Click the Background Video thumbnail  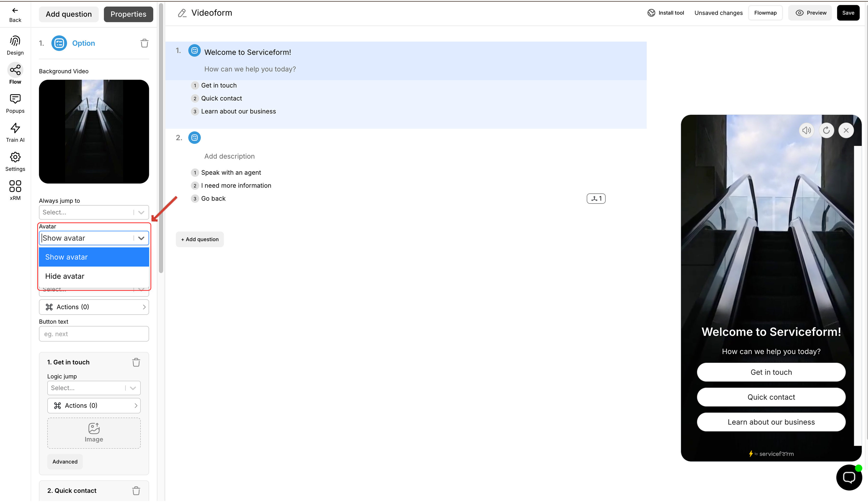click(94, 132)
